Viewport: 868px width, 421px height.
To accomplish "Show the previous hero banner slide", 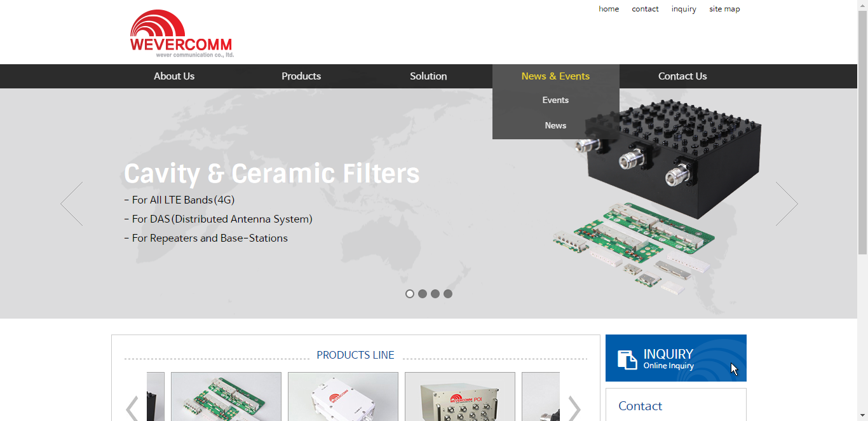I will coord(71,204).
